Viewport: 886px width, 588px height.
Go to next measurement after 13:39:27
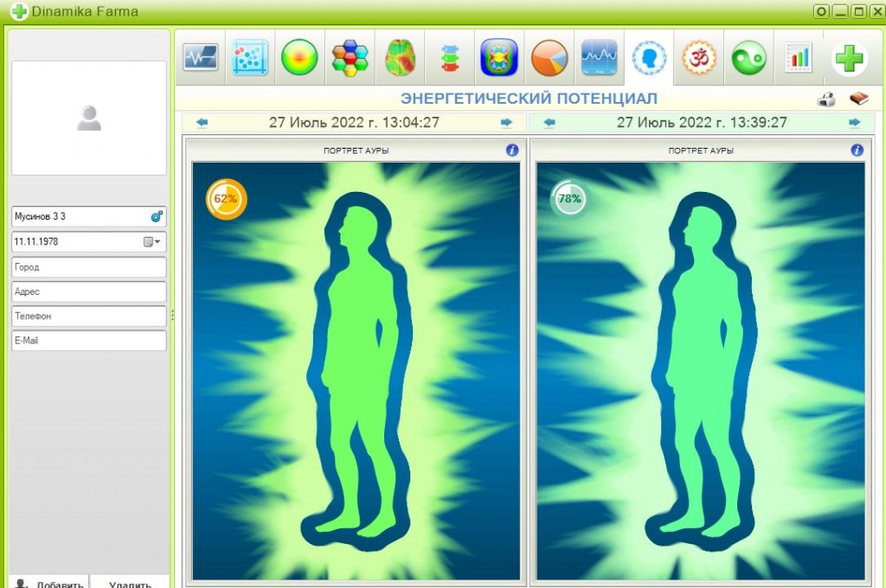coord(854,123)
